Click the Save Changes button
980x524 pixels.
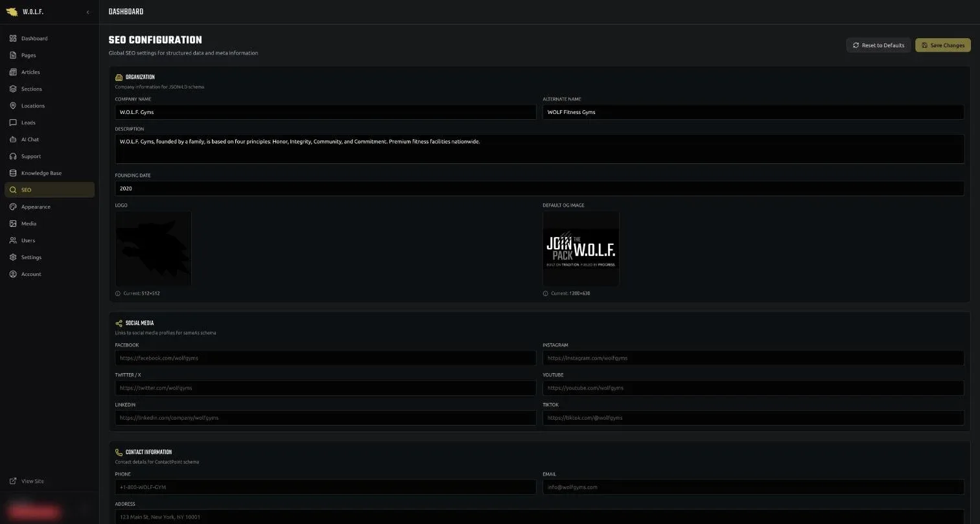pyautogui.click(x=942, y=45)
